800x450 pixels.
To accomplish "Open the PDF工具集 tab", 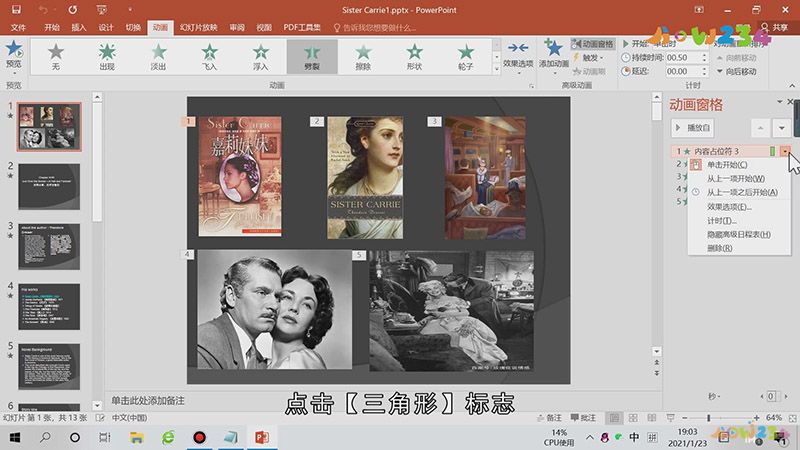I will click(x=302, y=28).
